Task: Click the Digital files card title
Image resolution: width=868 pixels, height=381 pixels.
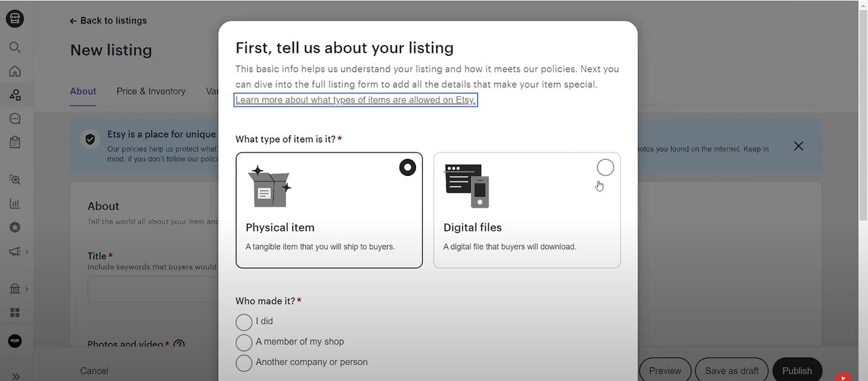Action: [x=473, y=228]
